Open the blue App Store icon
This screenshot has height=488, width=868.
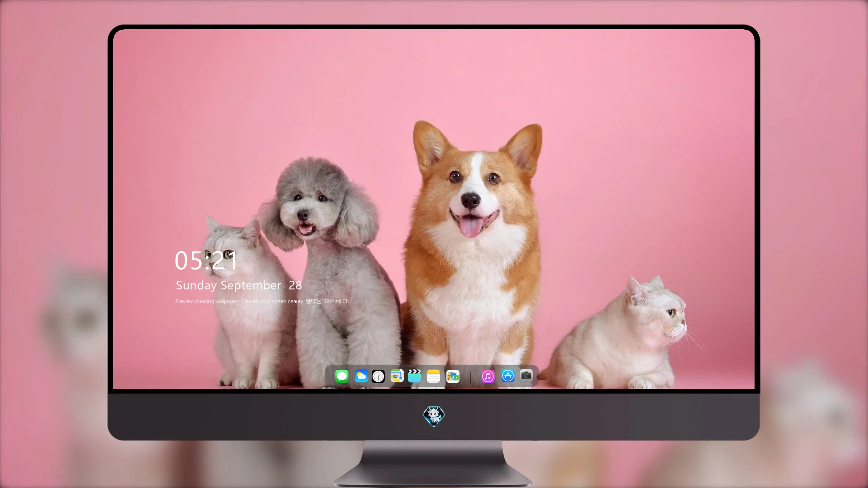point(508,375)
